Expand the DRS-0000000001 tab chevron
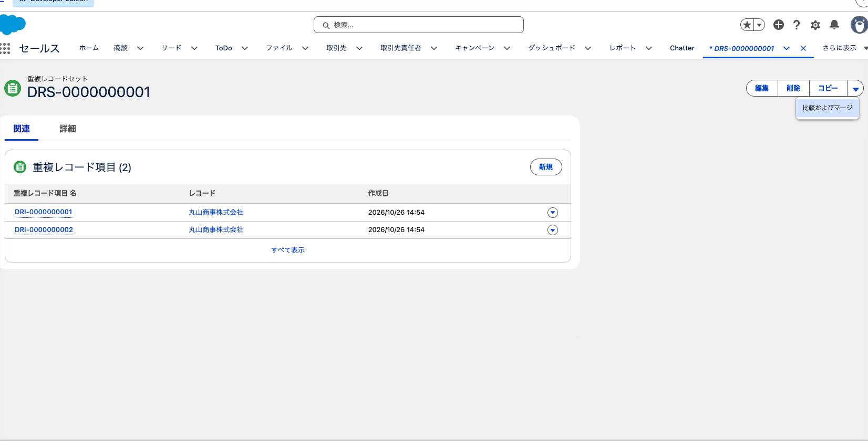 tap(787, 48)
